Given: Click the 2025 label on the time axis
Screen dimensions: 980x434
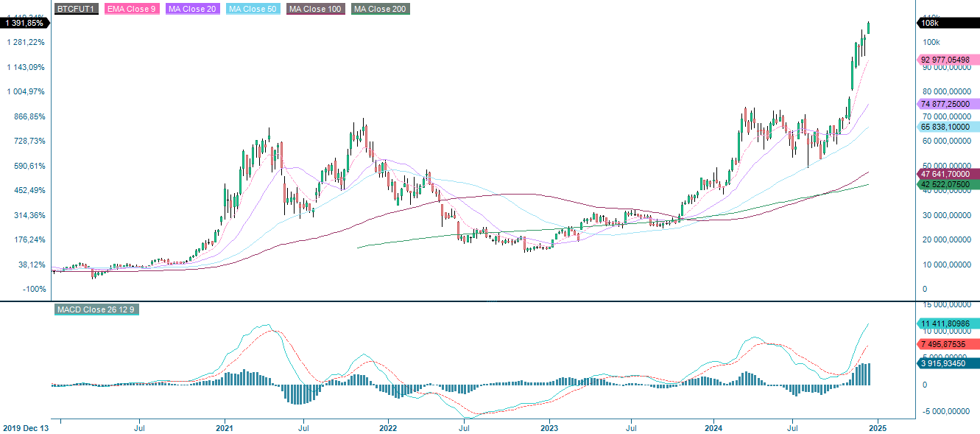Looking at the screenshot, I should (878, 426).
